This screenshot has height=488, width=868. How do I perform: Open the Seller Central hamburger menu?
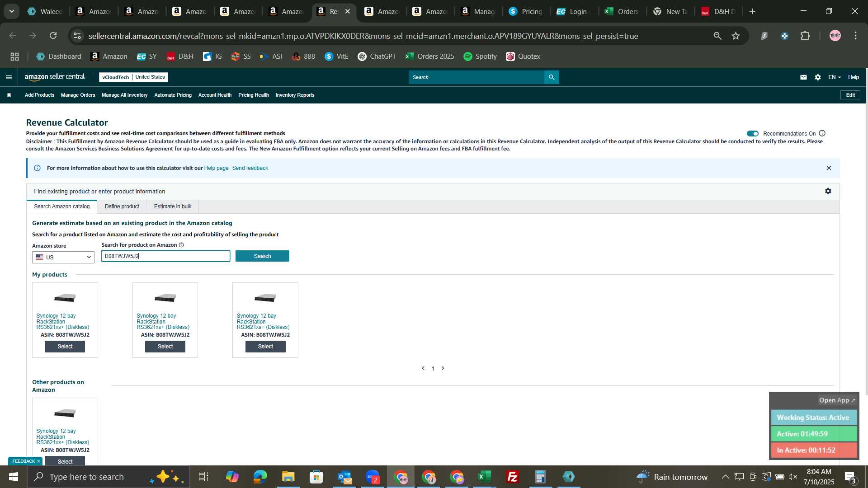click(x=9, y=77)
